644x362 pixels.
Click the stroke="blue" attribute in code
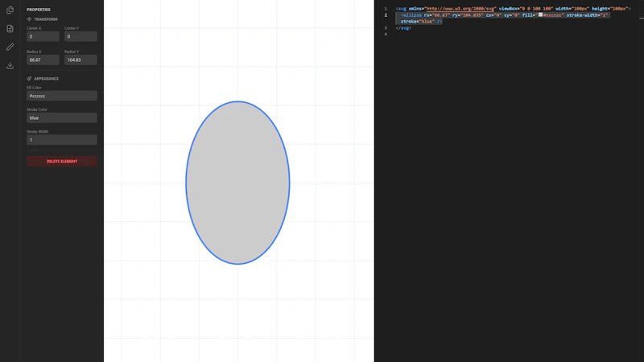[417, 22]
